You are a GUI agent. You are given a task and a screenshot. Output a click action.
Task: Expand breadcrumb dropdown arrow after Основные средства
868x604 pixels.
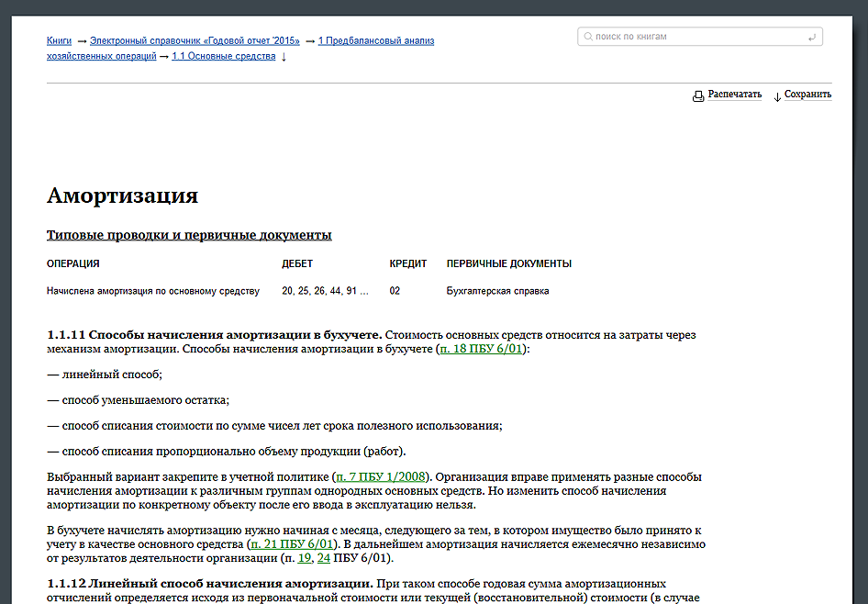(x=284, y=57)
